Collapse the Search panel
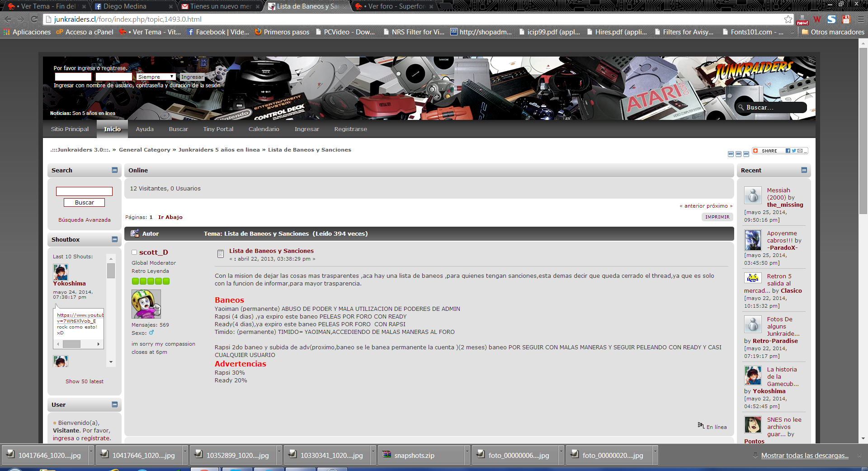This screenshot has width=868, height=471. coord(114,170)
